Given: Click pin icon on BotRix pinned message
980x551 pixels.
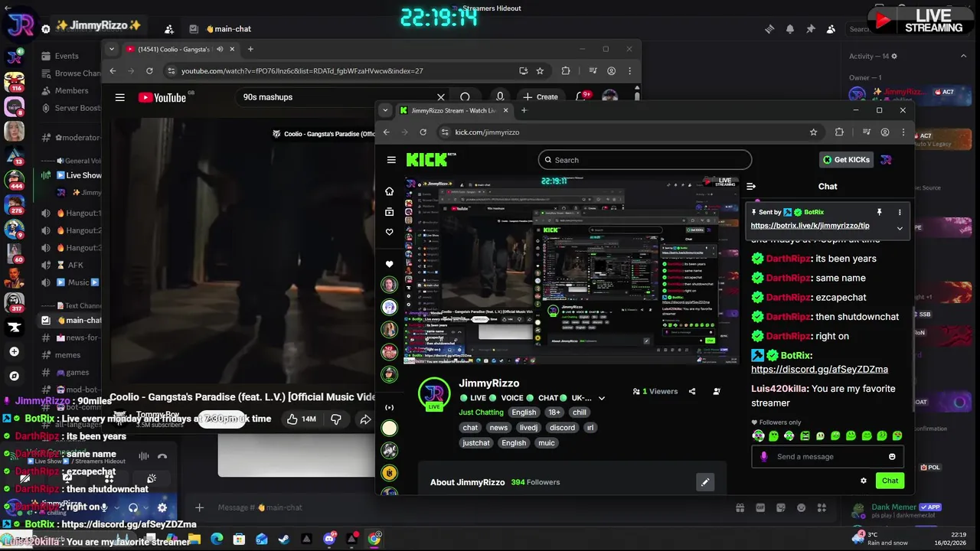Looking at the screenshot, I should point(879,212).
